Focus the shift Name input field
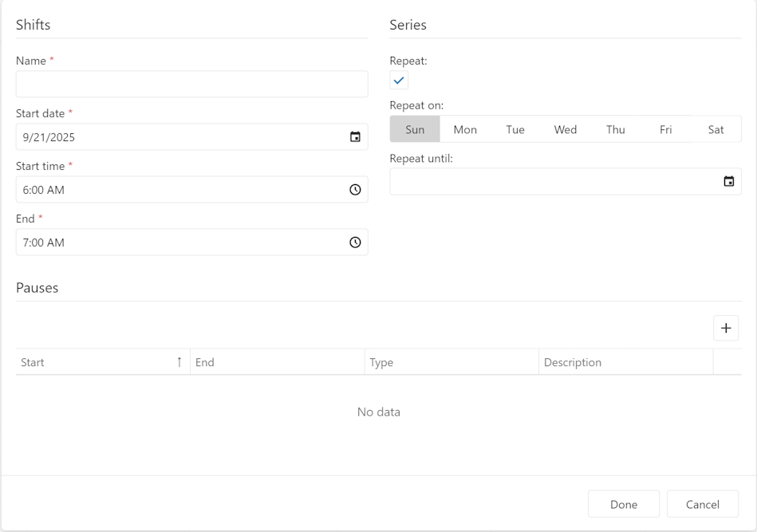Viewport: 757px width, 532px height. point(191,85)
